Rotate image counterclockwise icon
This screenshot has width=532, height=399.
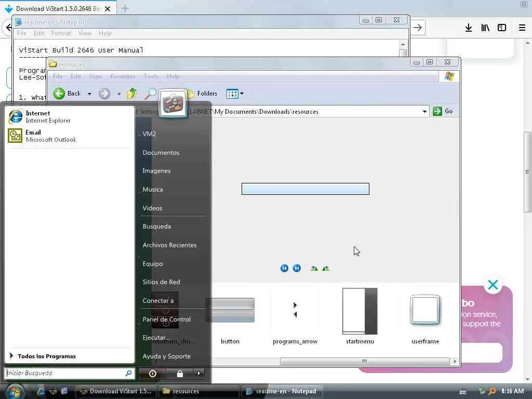(x=326, y=269)
